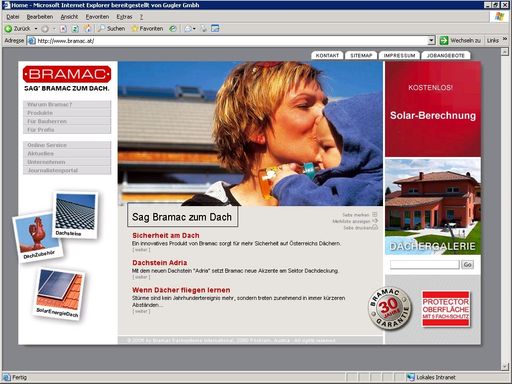
Task: Open the DÄCHERGALERIE house image
Action: pos(433,207)
